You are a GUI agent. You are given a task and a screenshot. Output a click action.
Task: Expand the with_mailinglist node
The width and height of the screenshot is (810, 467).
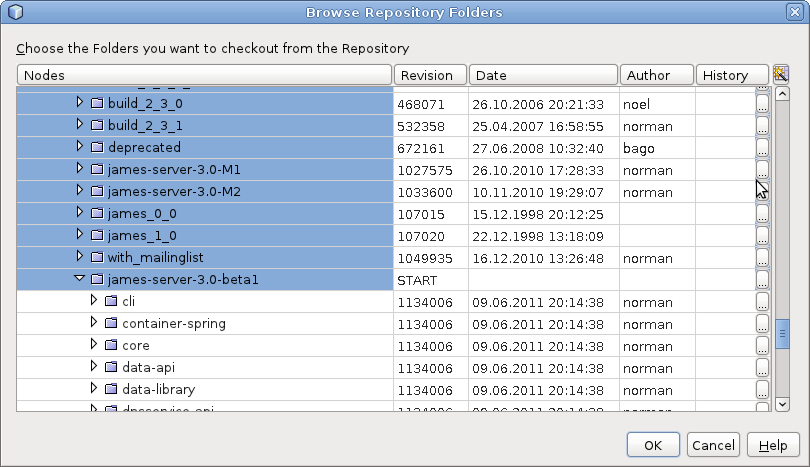81,257
